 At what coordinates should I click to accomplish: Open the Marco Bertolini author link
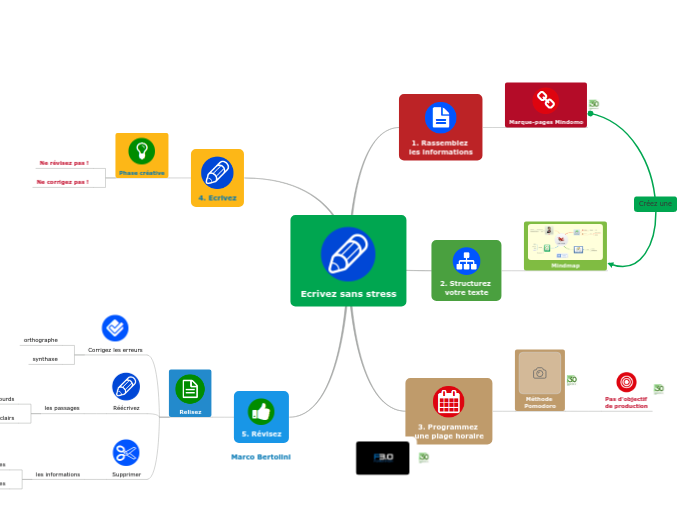261,456
